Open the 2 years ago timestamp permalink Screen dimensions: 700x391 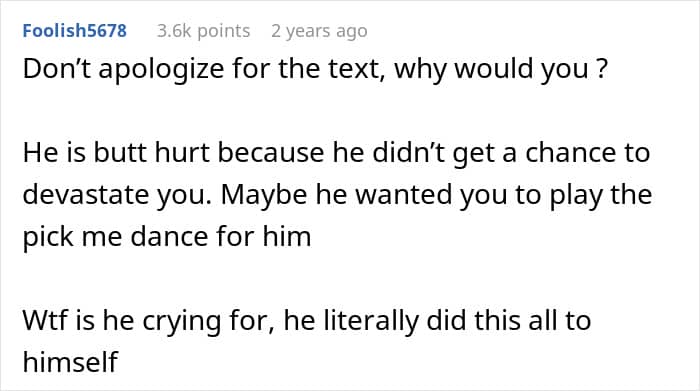(x=319, y=31)
